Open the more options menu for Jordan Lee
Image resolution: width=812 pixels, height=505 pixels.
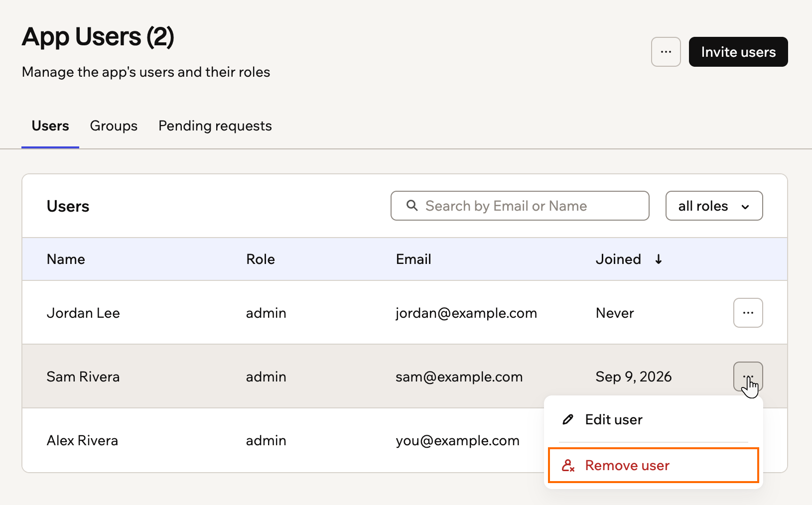[748, 313]
